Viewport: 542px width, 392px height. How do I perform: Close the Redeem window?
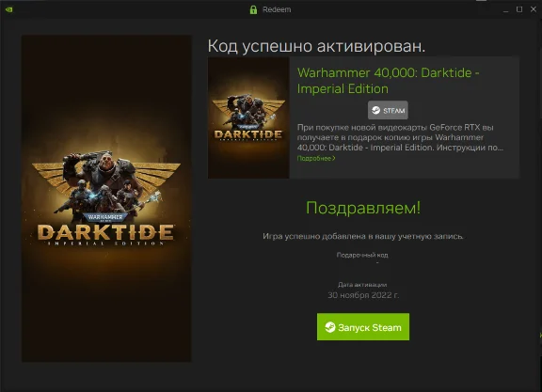pos(534,9)
